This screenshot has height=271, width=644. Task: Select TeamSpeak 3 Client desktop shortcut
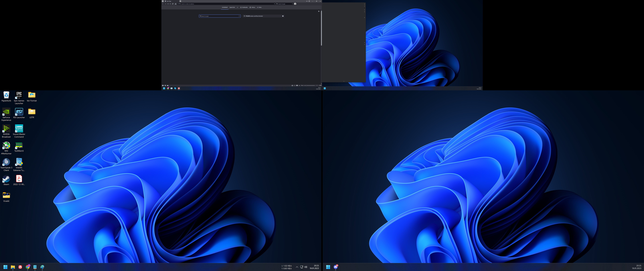coord(6,165)
